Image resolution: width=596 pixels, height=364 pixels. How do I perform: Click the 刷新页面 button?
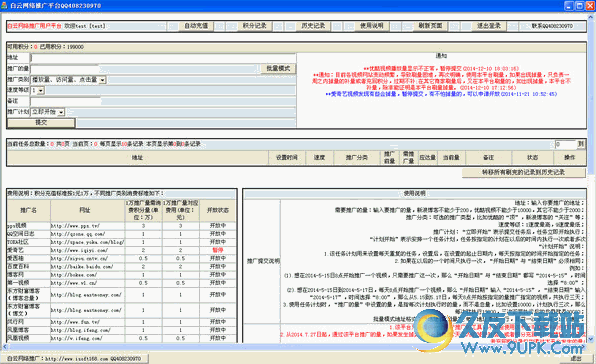(430, 26)
